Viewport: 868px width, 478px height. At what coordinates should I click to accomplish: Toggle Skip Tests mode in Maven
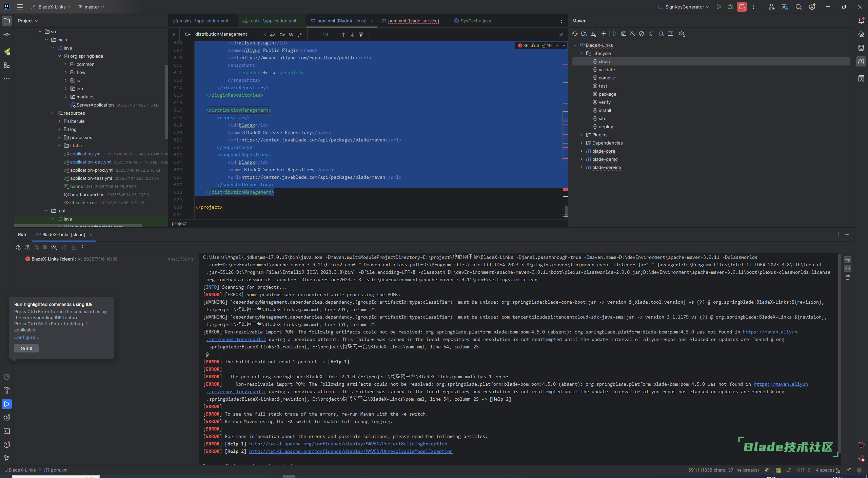641,34
